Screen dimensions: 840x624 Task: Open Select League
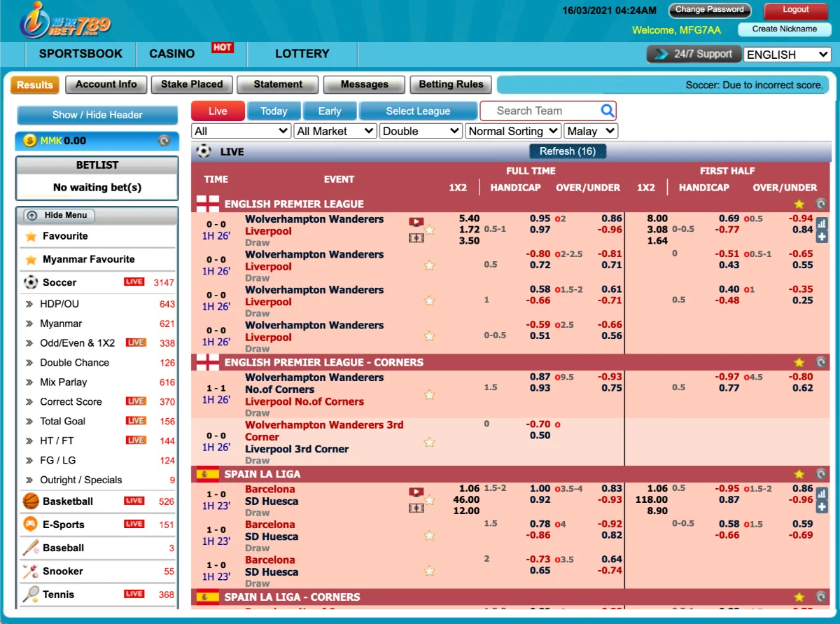coord(418,111)
